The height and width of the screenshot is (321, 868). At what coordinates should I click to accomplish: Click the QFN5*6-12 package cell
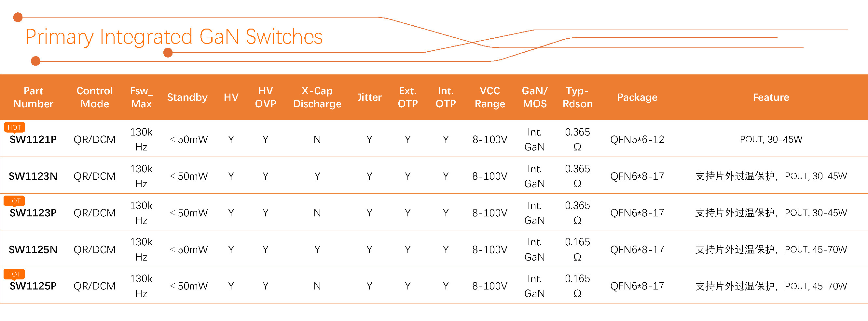tap(637, 140)
